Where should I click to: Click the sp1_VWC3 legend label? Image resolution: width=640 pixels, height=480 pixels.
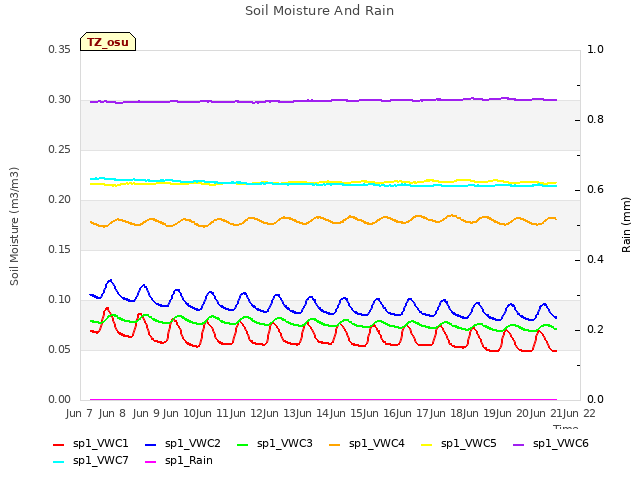tap(284, 443)
